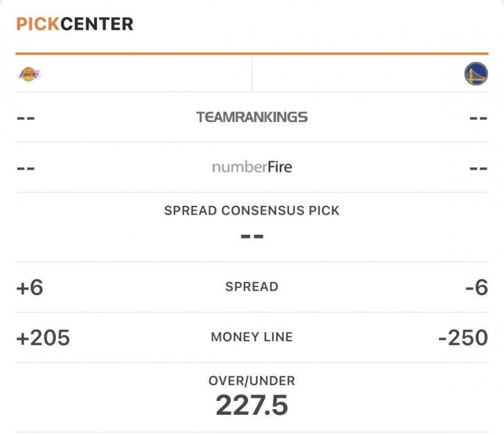Screen dimensions: 504x435
Task: Click the OVER/UNDER label
Action: point(252,381)
